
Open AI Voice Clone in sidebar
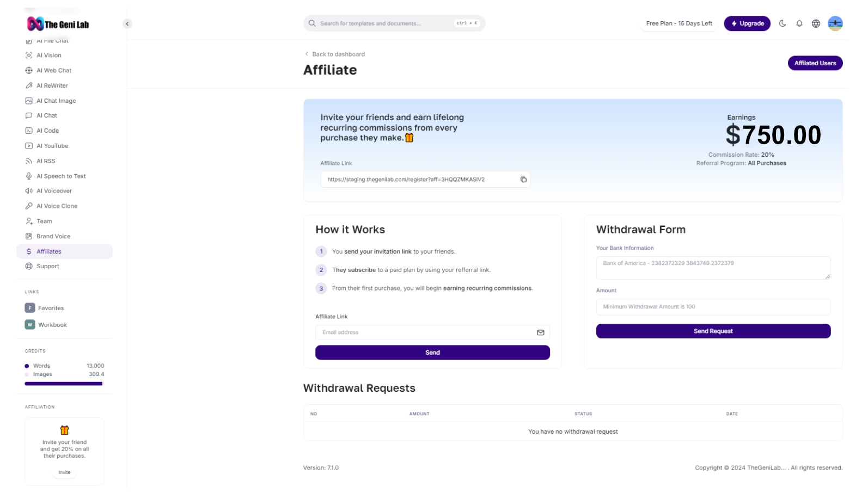pyautogui.click(x=57, y=206)
